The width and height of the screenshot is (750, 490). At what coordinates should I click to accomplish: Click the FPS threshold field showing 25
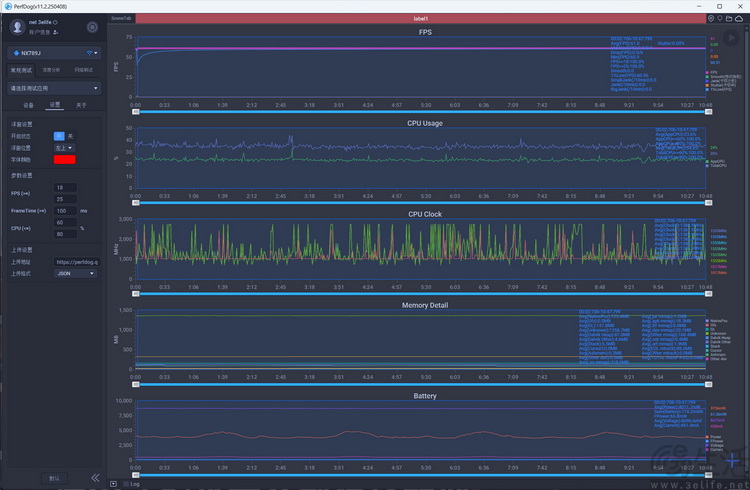pyautogui.click(x=65, y=199)
